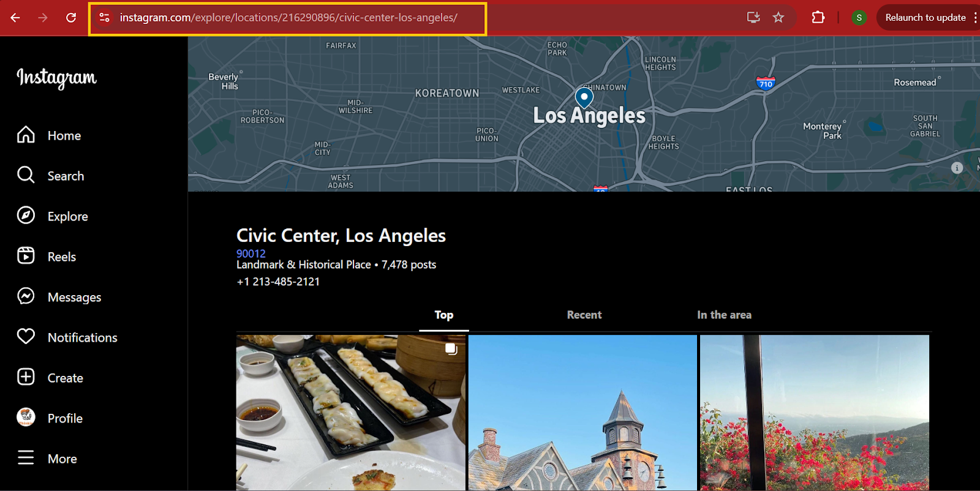Image resolution: width=980 pixels, height=491 pixels.
Task: Click the carousel icon on the dumpling post
Action: (451, 349)
